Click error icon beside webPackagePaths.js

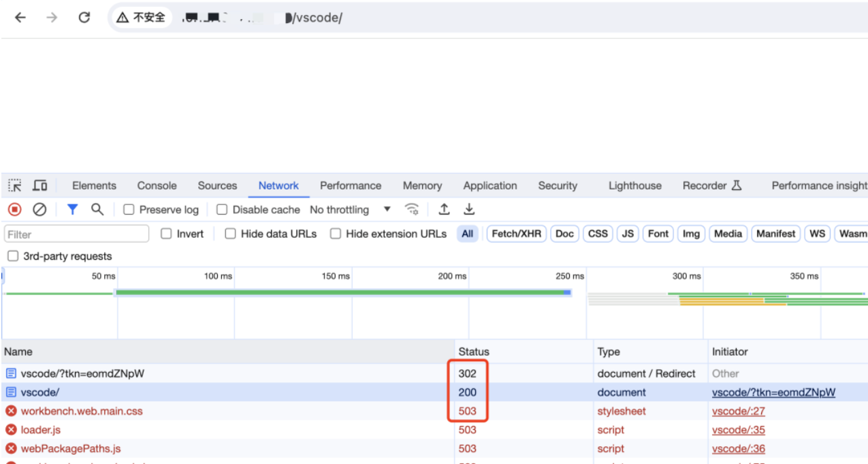pos(11,448)
